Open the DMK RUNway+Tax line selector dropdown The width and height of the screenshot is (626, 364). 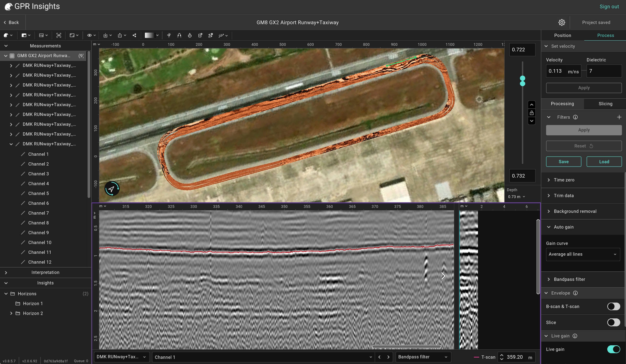pos(122,357)
